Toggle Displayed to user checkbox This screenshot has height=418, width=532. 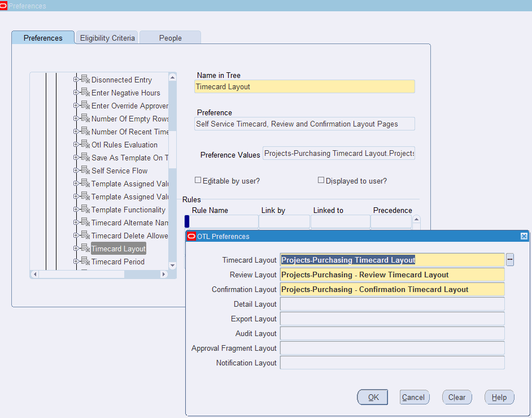click(x=321, y=180)
